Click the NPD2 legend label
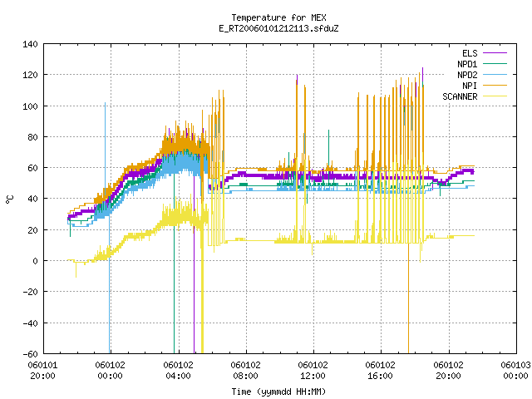This screenshot has height=399, width=532. [x=467, y=75]
